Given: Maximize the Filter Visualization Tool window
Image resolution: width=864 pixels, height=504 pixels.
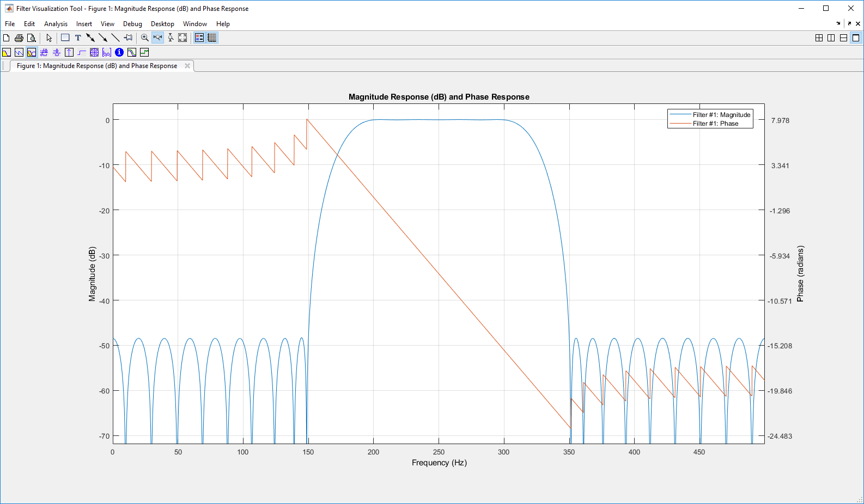Looking at the screenshot, I should point(826,8).
